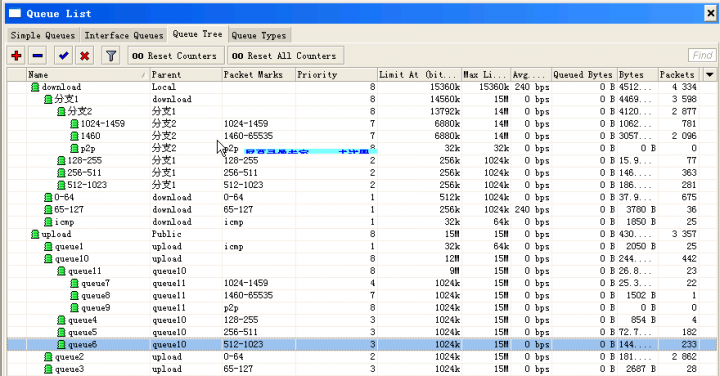Viewport: 720px width, 376px height.
Task: Select the queue3 tree row
Action: (362, 369)
